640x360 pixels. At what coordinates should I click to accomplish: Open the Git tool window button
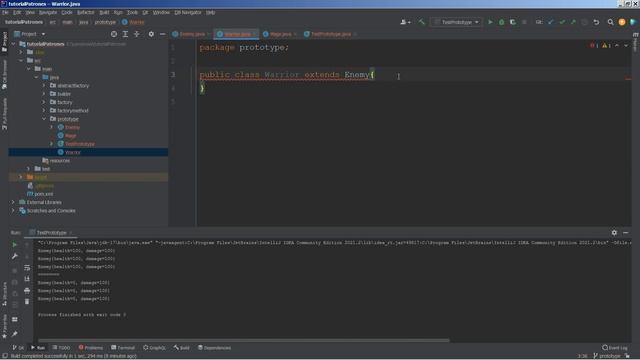click(18, 348)
